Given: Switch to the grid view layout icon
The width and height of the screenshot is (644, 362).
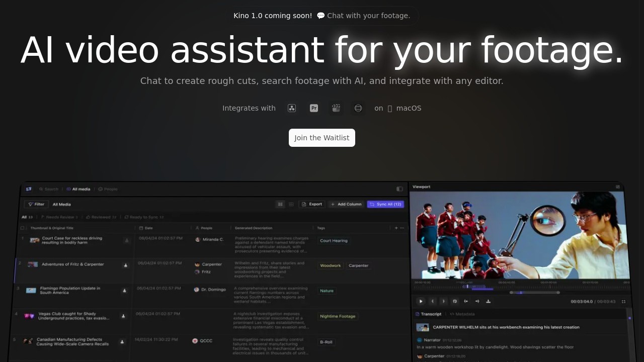Looking at the screenshot, I should tap(291, 204).
